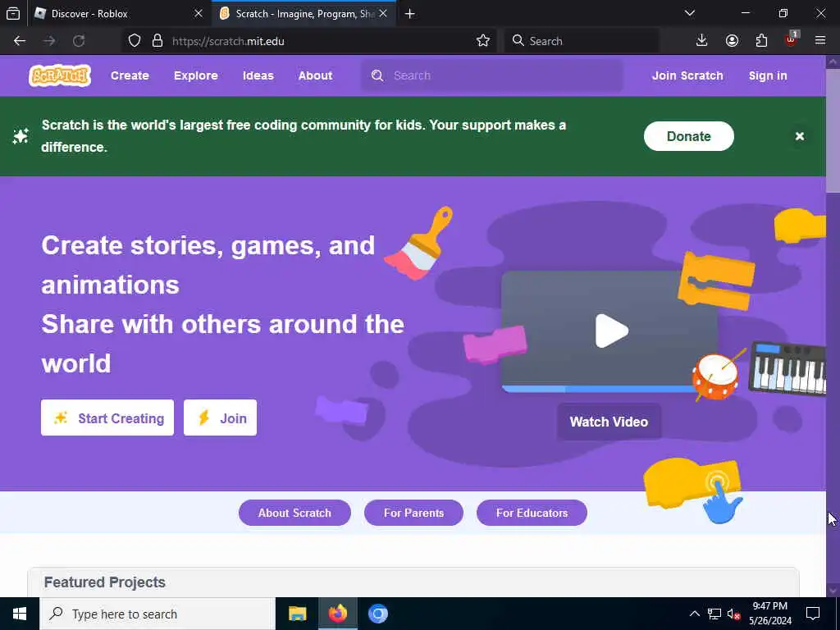Click the lightning Join button
The width and height of the screenshot is (840, 630).
click(x=220, y=418)
